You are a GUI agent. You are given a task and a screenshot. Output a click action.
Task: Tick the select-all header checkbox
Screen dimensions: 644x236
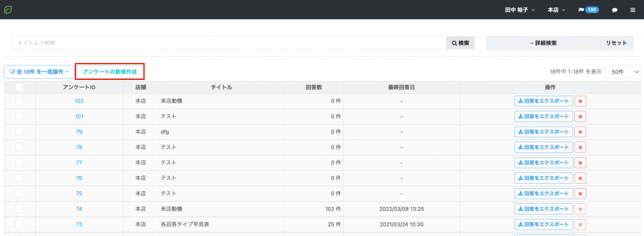click(19, 87)
